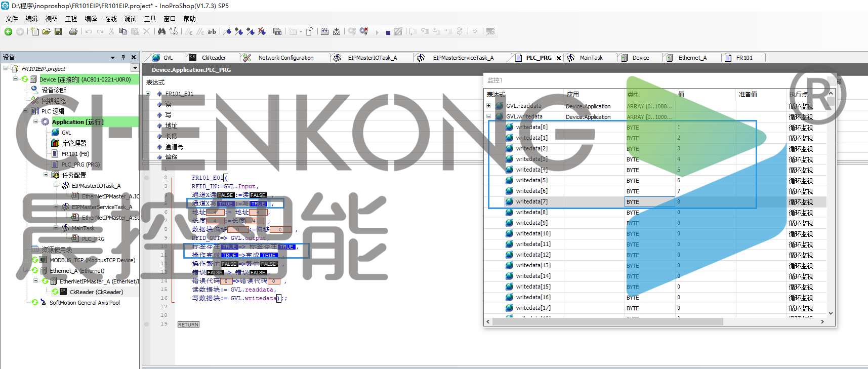868x369 pixels.
Task: Open 库管理器 library manager
Action: pos(74,143)
